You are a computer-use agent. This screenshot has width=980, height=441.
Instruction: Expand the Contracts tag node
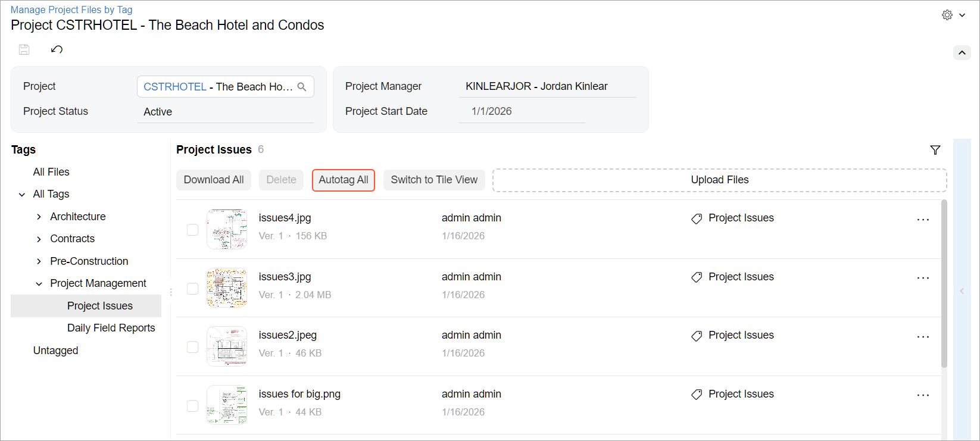[x=39, y=239]
